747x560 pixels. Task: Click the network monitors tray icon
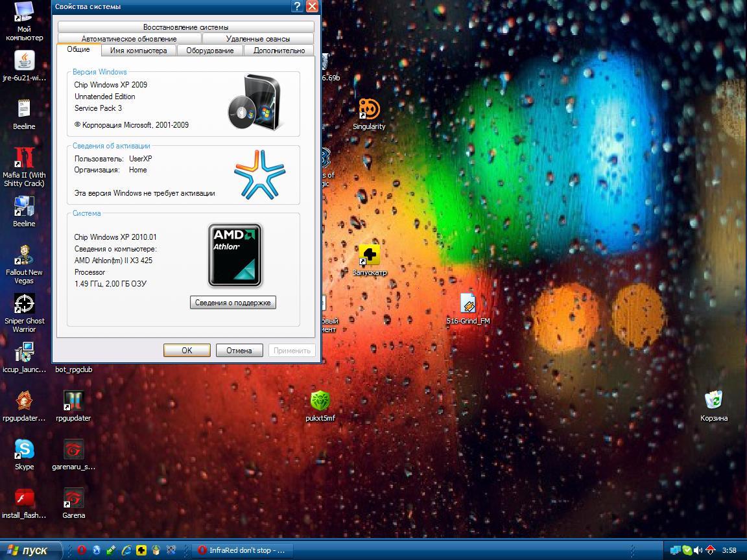(x=675, y=550)
